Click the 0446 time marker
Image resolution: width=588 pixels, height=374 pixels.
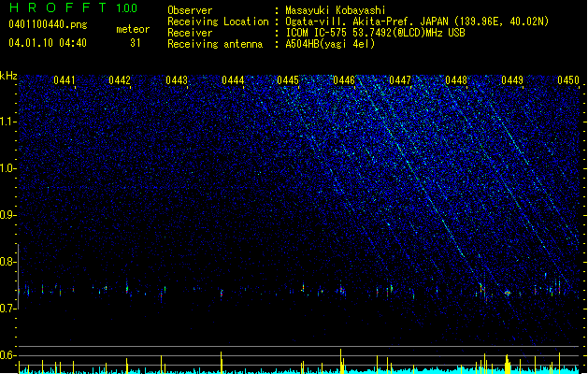click(344, 80)
